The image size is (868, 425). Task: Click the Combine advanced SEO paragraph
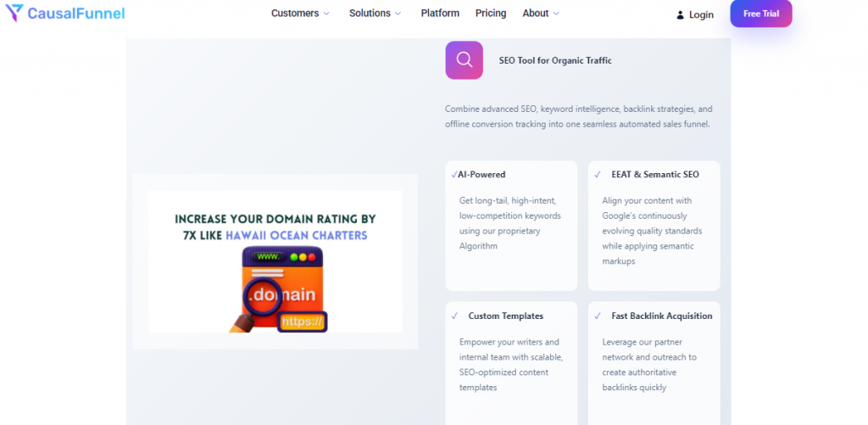coord(578,116)
